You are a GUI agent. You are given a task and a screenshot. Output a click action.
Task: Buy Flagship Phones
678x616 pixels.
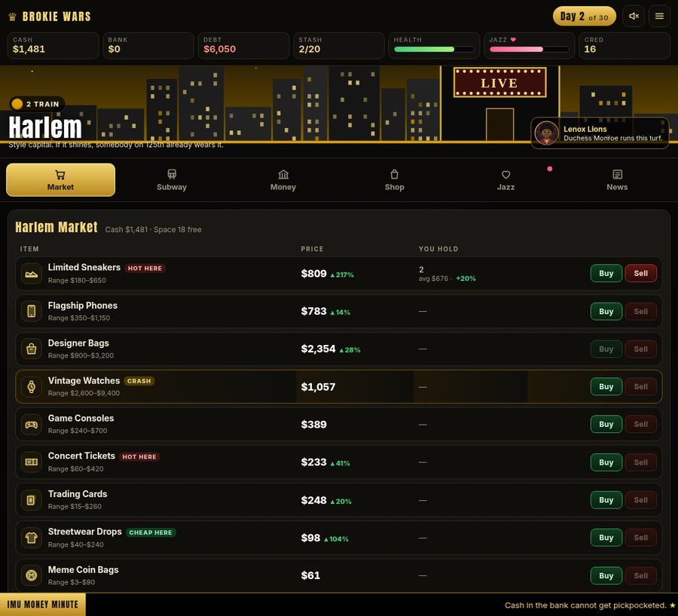click(x=606, y=311)
